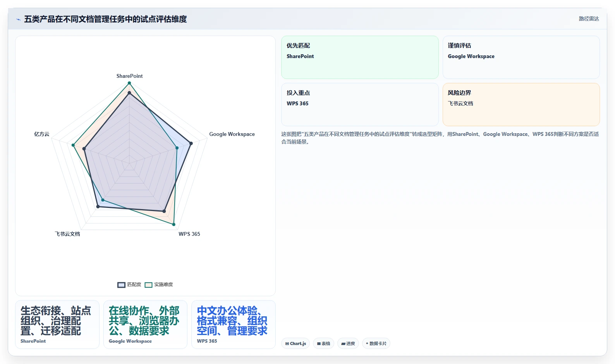Select the Chart.js tag chip

point(295,343)
